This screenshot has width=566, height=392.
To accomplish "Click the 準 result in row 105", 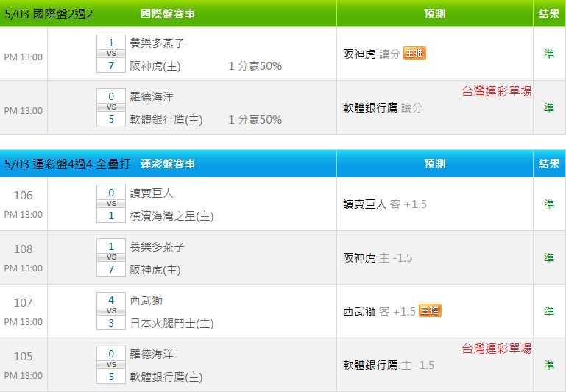I will coord(549,365).
